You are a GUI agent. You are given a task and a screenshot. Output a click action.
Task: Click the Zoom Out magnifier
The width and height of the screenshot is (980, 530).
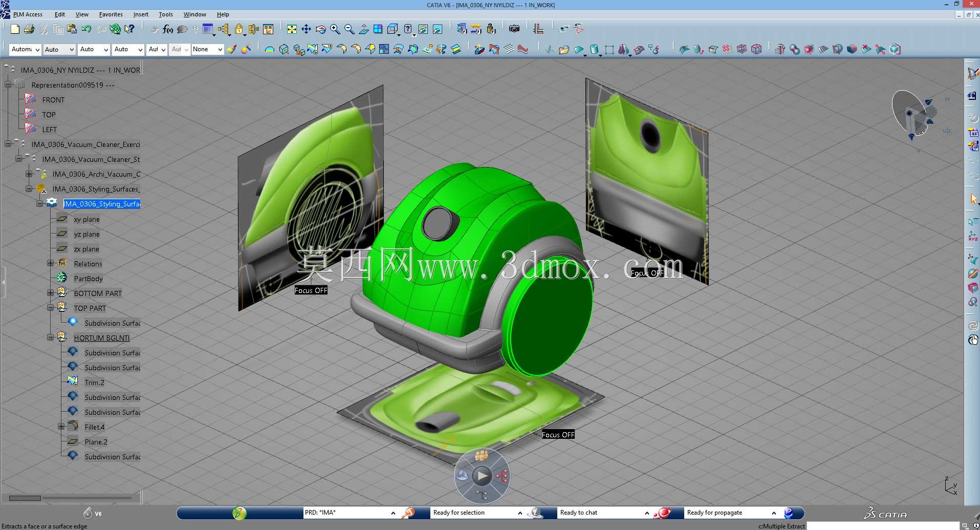point(350,29)
